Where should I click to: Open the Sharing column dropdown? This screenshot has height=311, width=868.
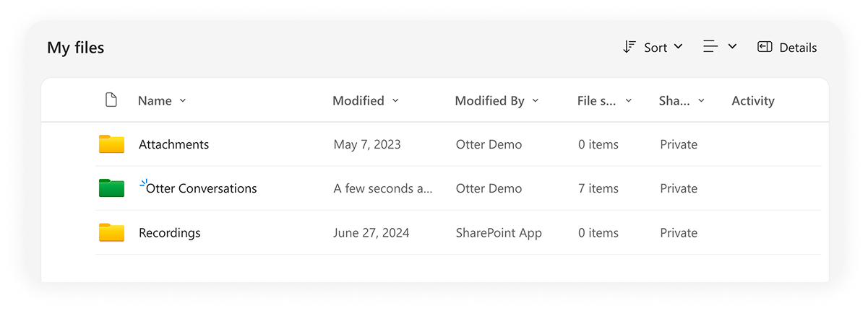coord(702,101)
